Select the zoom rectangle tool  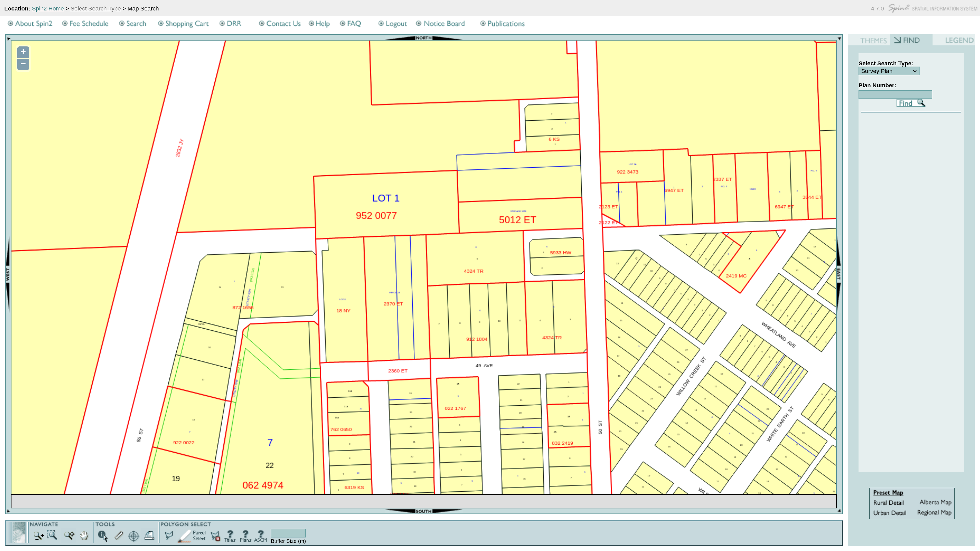[52, 535]
